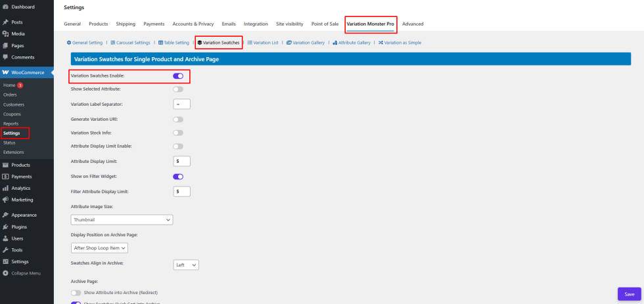The width and height of the screenshot is (644, 304).
Task: Open the Swatches Align in Archive dropdown
Action: point(186,265)
